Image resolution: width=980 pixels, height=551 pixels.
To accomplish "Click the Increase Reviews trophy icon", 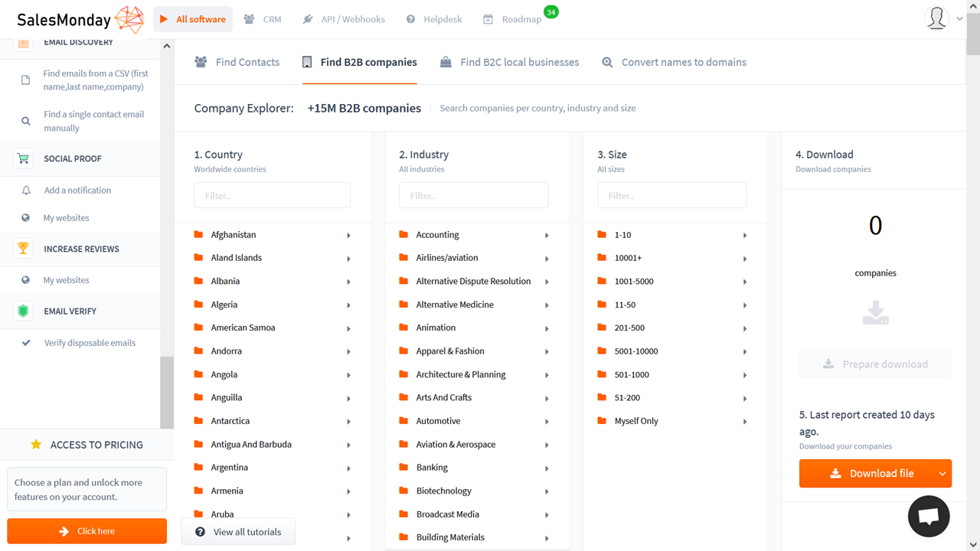I will click(23, 249).
